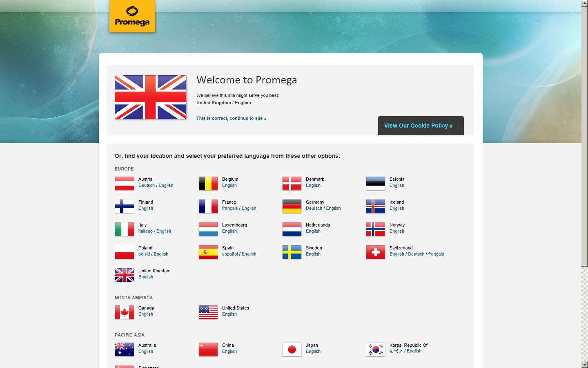
Task: Click the Switzerland flag icon
Action: click(x=375, y=252)
